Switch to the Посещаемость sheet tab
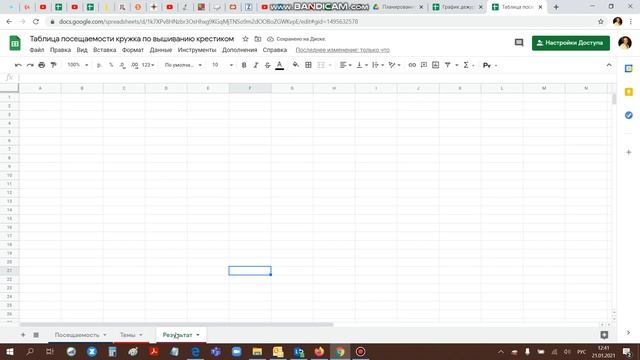Viewport: 640px width, 360px height. 77,335
